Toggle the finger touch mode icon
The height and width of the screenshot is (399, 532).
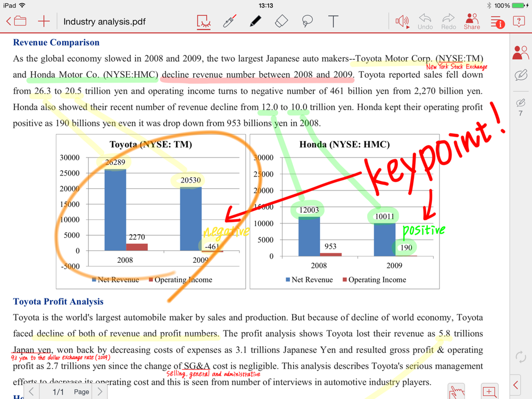[x=456, y=392]
